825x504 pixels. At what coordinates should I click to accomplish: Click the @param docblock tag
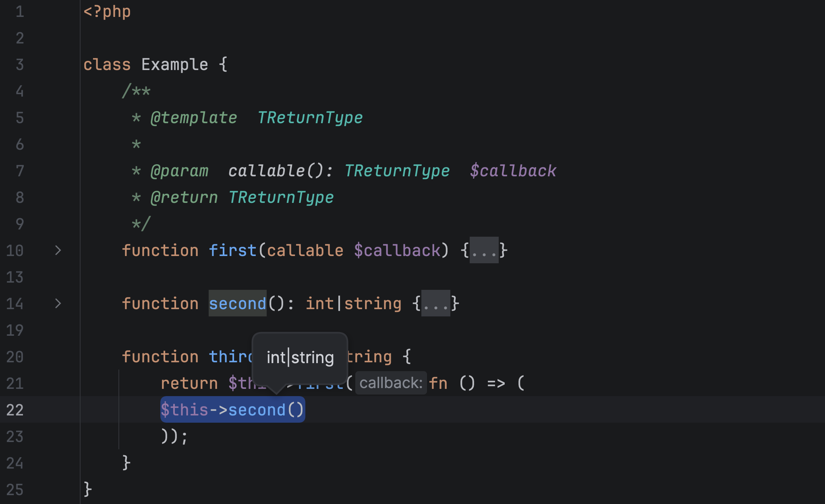click(179, 171)
